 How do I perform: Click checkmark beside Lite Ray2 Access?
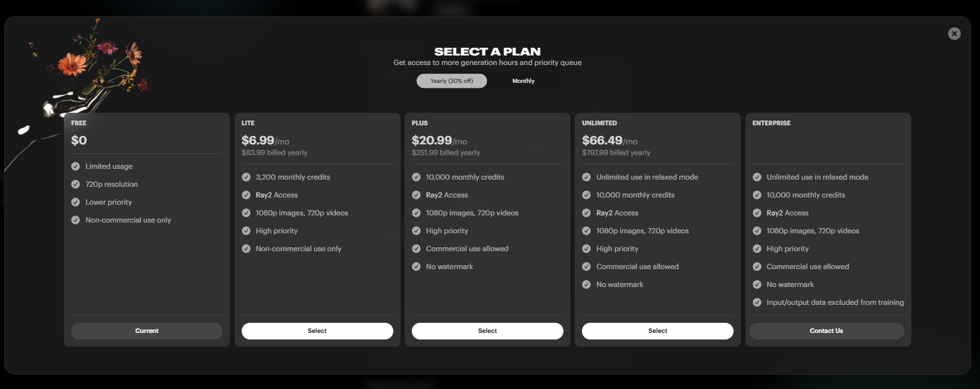tap(246, 195)
